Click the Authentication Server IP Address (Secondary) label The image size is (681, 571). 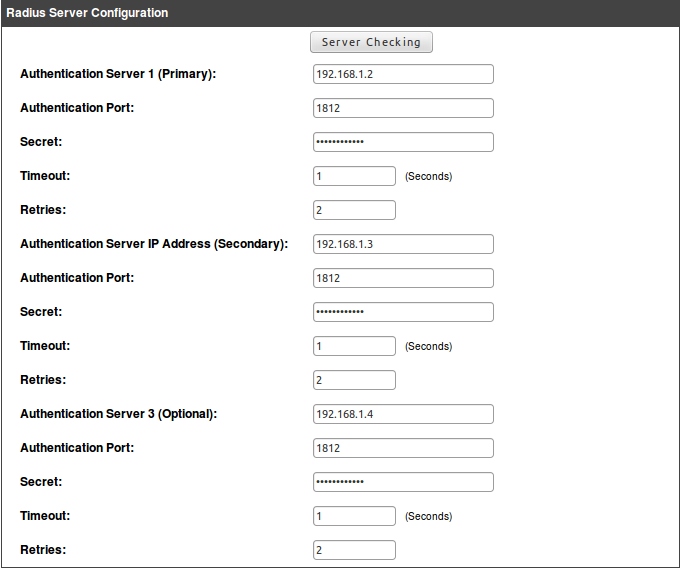(x=154, y=244)
